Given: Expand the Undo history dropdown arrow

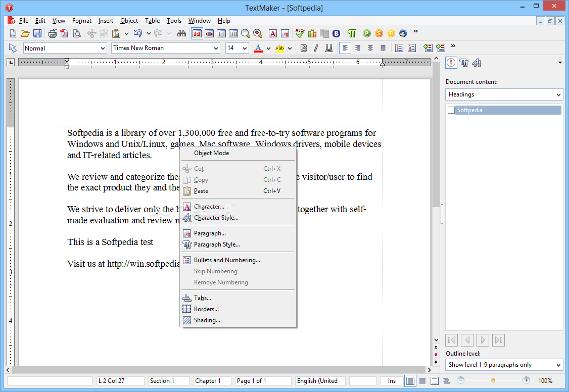Looking at the screenshot, I should click(149, 34).
